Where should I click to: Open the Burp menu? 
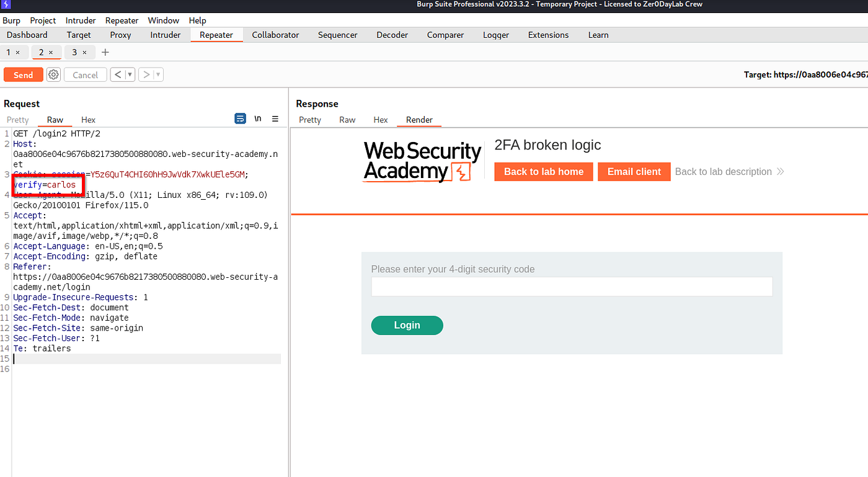pyautogui.click(x=11, y=20)
